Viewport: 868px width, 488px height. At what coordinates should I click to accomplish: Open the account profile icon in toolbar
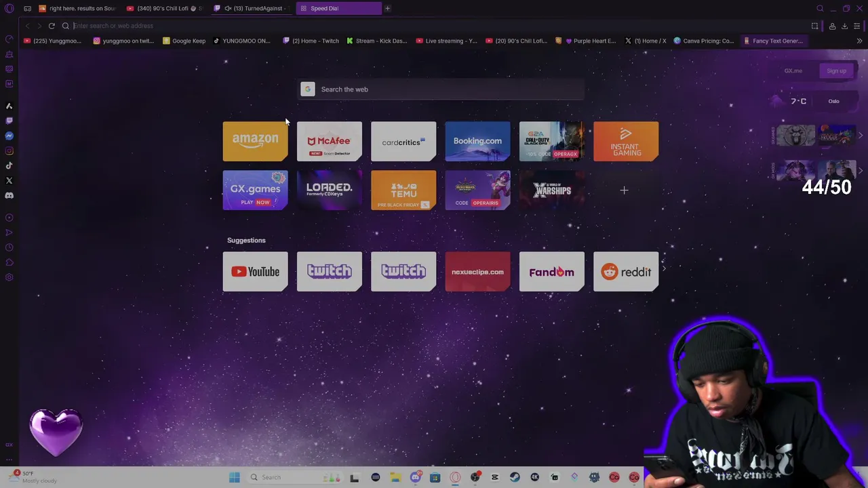coord(832,26)
